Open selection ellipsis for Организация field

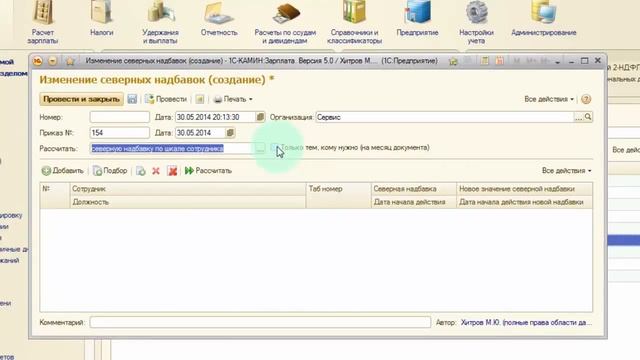tap(578, 117)
